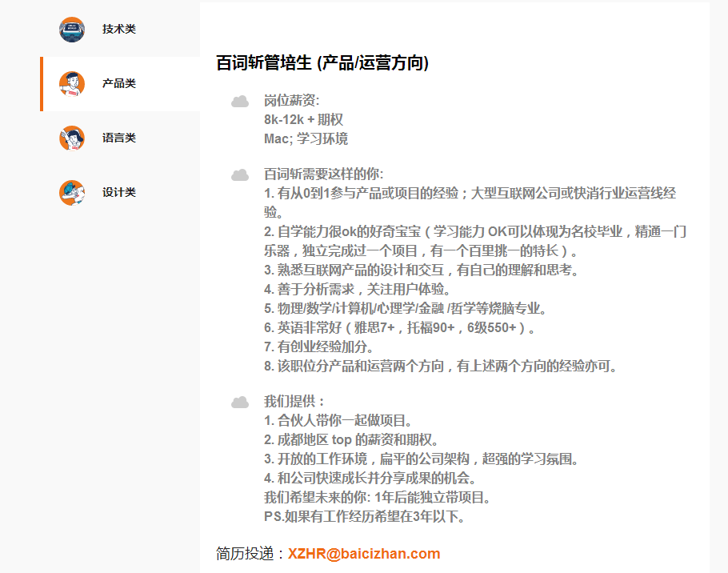
Task: Click requirement 6 英语非常好
Action: point(399,328)
